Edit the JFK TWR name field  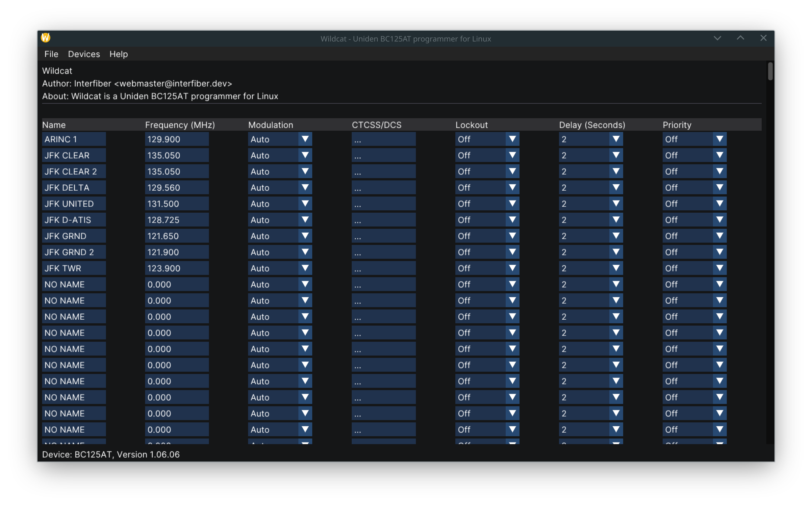coord(74,268)
